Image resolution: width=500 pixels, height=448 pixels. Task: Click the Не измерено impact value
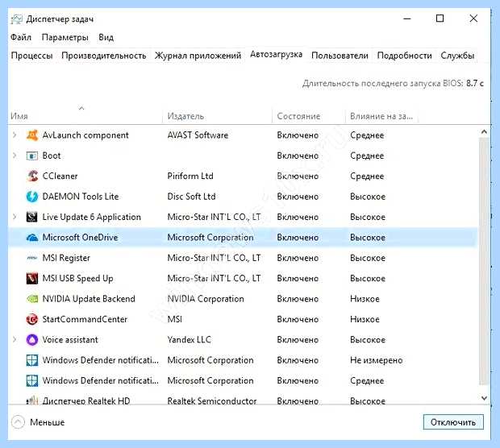tap(377, 360)
